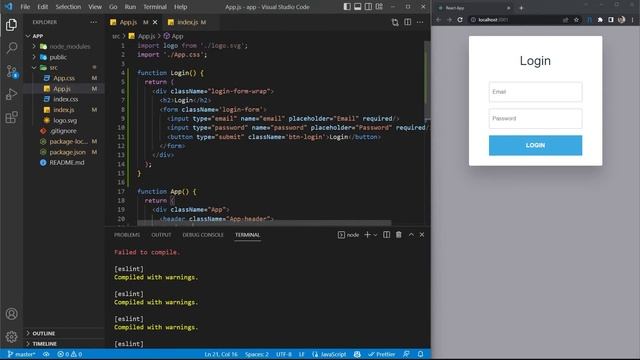Open the Run and Debug view
This screenshot has height=360, width=640.
click(x=11, y=94)
